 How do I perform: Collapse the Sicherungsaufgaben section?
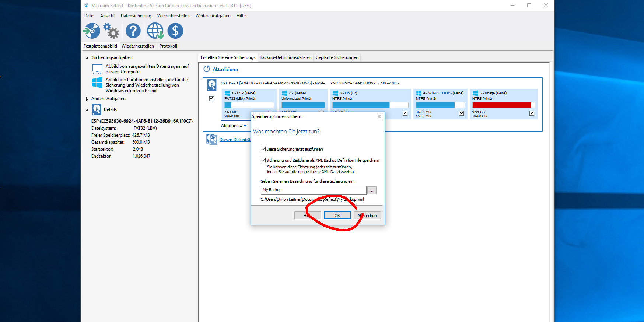(87, 57)
